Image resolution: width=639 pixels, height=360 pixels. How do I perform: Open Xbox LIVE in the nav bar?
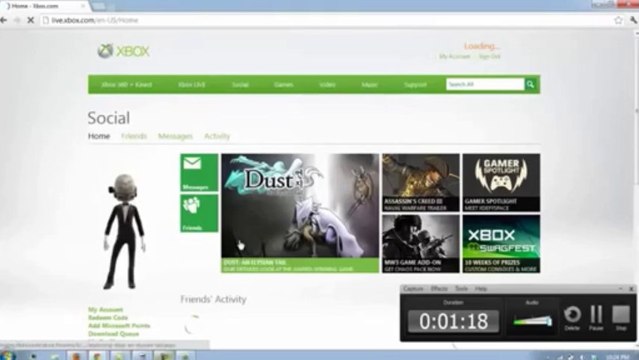(x=192, y=85)
